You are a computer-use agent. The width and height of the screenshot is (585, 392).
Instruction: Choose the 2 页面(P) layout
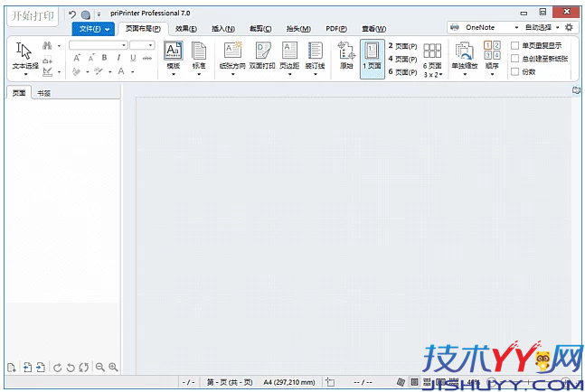pos(402,46)
